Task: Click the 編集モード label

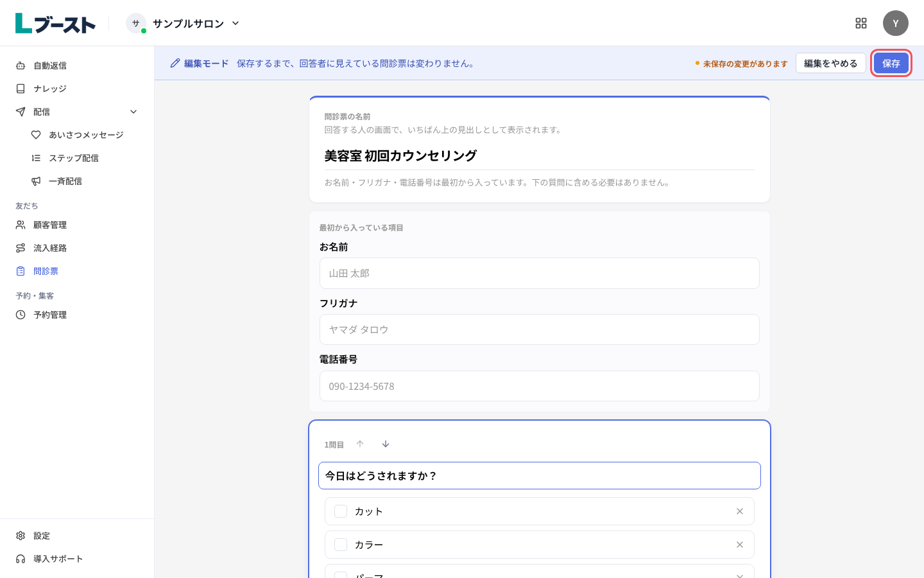Action: (x=200, y=63)
